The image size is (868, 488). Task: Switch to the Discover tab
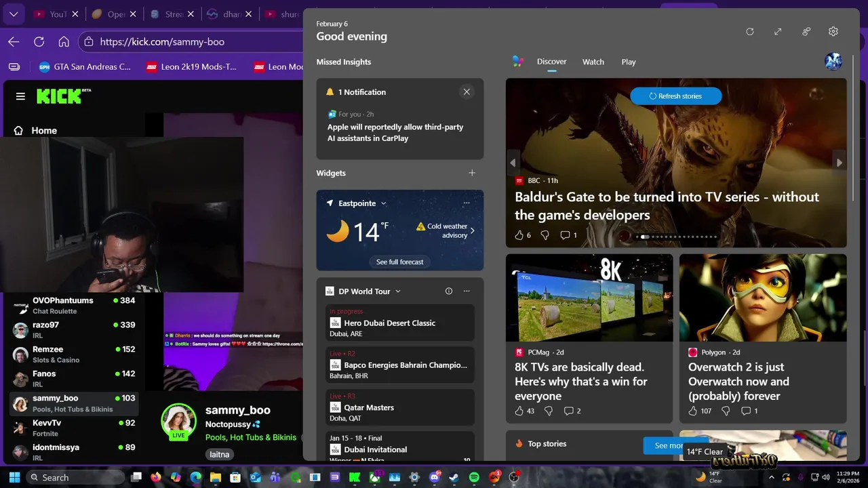click(551, 62)
